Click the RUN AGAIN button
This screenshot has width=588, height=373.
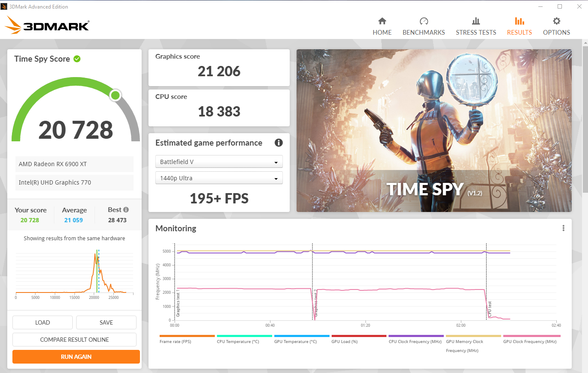76,357
